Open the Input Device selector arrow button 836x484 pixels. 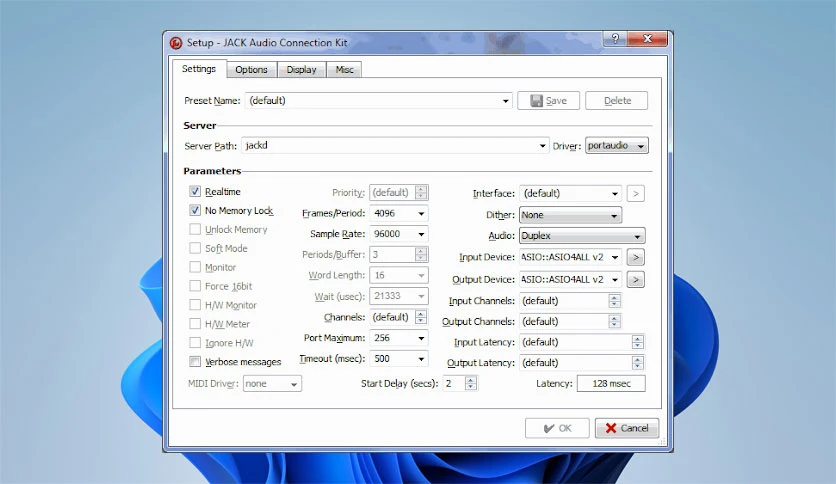coord(636,257)
